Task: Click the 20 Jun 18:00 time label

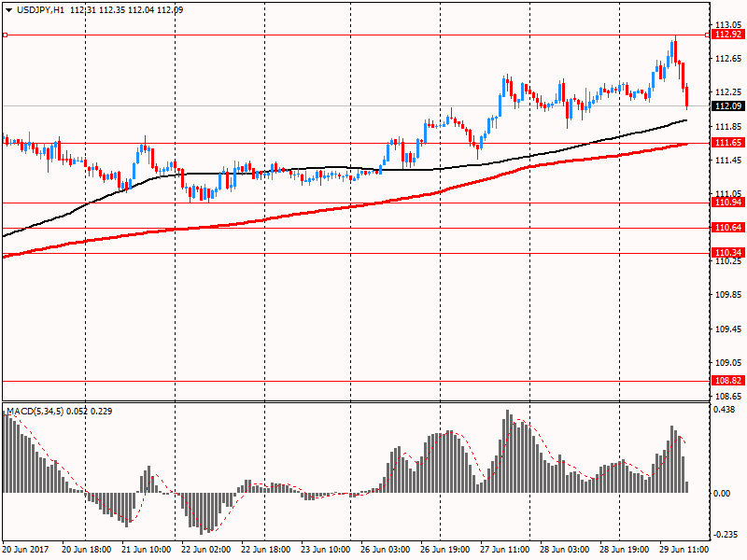Action: point(87,550)
